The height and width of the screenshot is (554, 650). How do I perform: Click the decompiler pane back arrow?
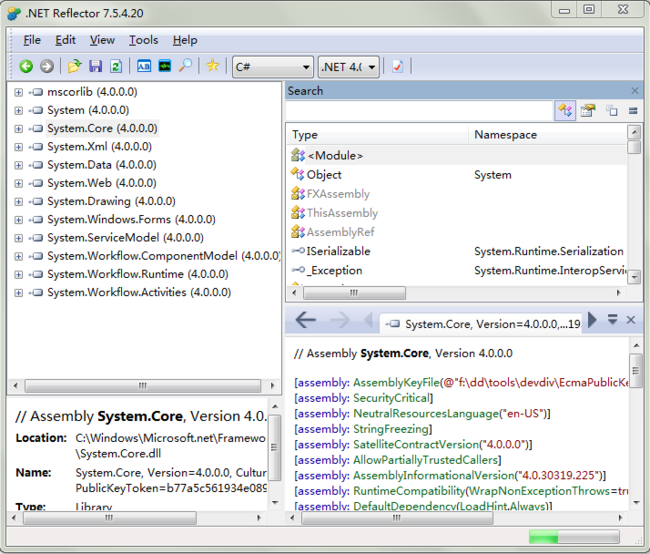(306, 320)
